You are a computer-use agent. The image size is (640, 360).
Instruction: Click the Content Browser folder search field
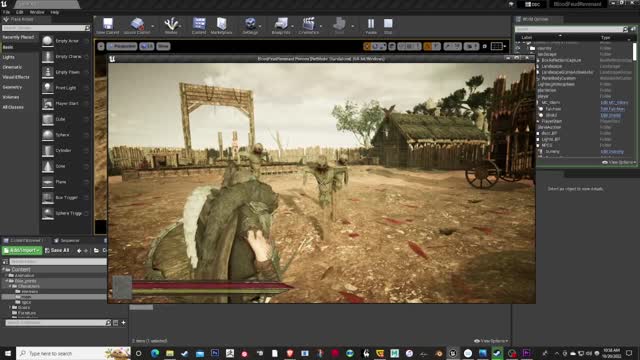coord(57,261)
